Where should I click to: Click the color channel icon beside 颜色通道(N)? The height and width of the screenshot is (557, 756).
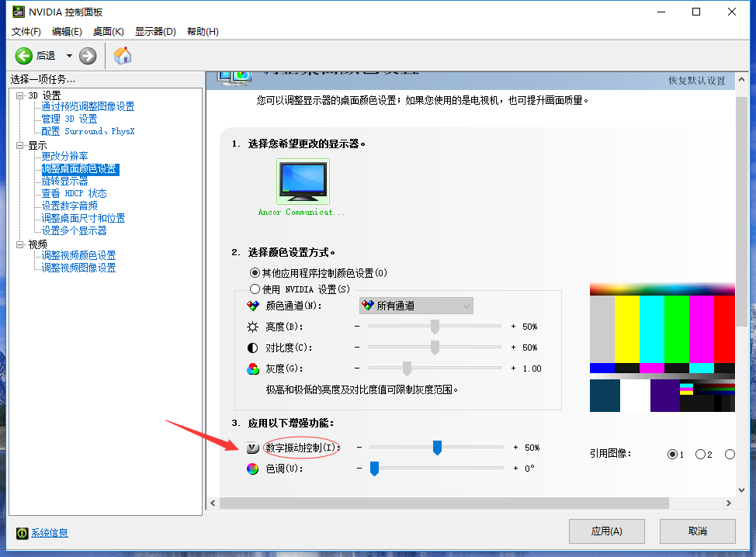pos(252,306)
